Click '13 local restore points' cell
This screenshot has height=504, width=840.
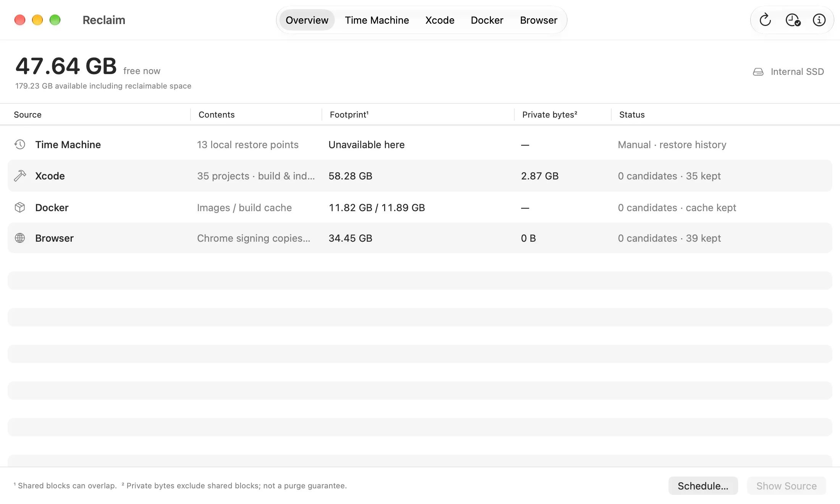pos(248,145)
